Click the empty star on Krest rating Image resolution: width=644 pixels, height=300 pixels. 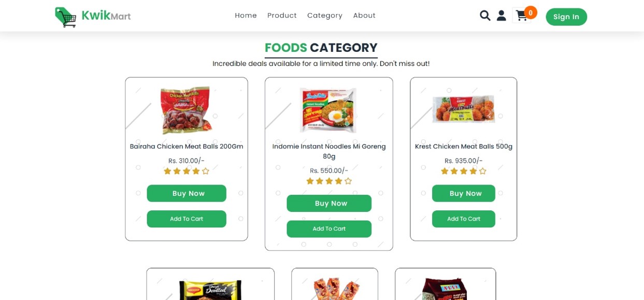(482, 170)
